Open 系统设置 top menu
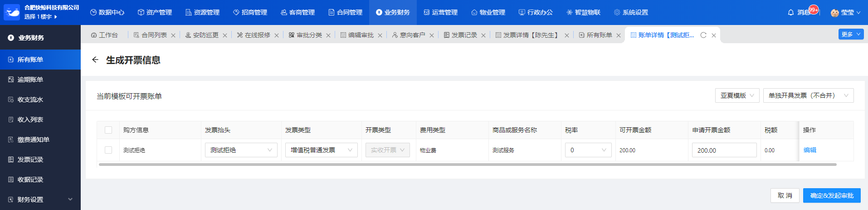Viewport: 868px width, 210px height. [631, 12]
